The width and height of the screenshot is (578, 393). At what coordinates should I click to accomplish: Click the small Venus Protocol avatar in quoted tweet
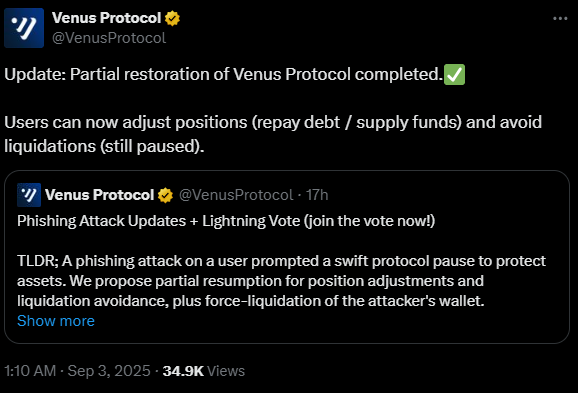(x=29, y=195)
